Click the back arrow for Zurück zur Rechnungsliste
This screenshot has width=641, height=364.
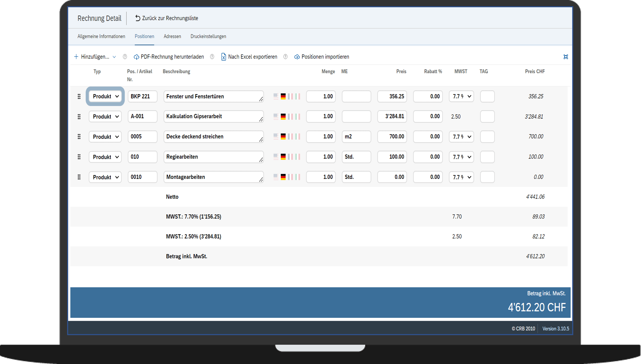(x=138, y=18)
